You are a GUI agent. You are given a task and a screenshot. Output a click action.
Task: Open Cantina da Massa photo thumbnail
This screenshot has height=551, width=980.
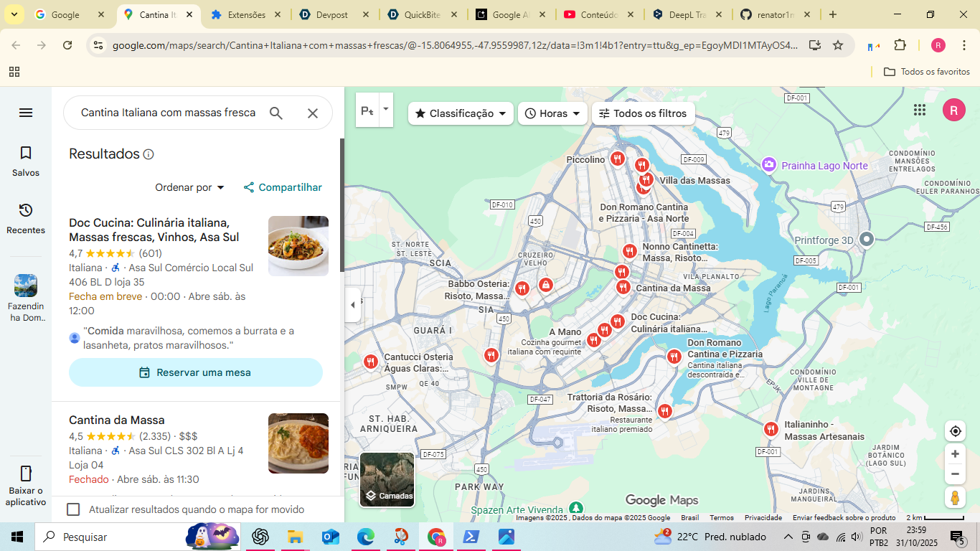pyautogui.click(x=298, y=443)
